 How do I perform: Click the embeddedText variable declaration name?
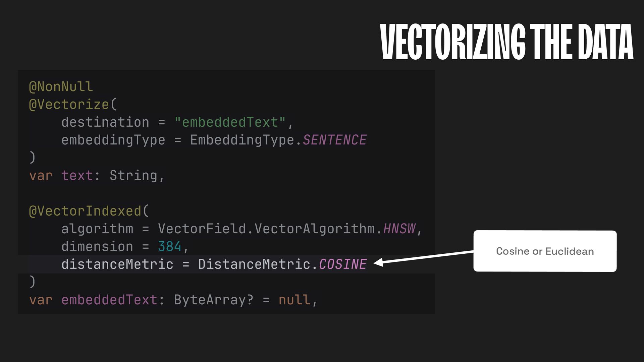click(x=109, y=300)
